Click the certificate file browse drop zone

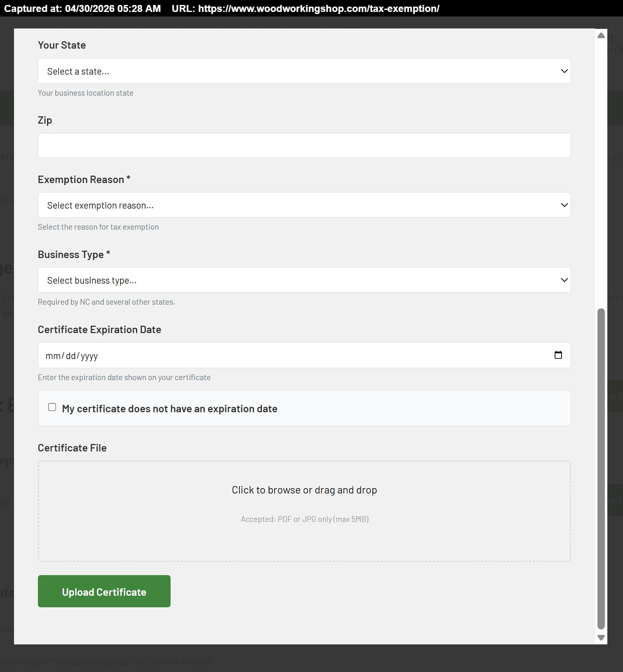[x=304, y=511]
